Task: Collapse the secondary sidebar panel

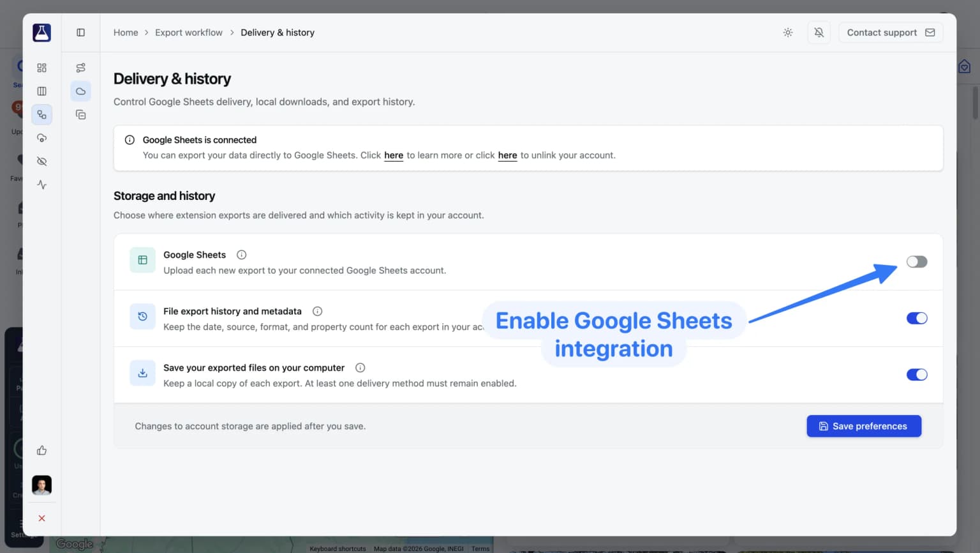Action: (x=81, y=33)
